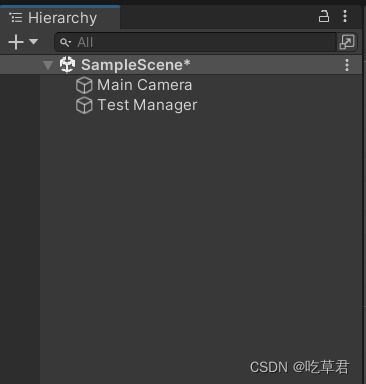Select the Main Camera object
366x384 pixels.
tap(145, 85)
